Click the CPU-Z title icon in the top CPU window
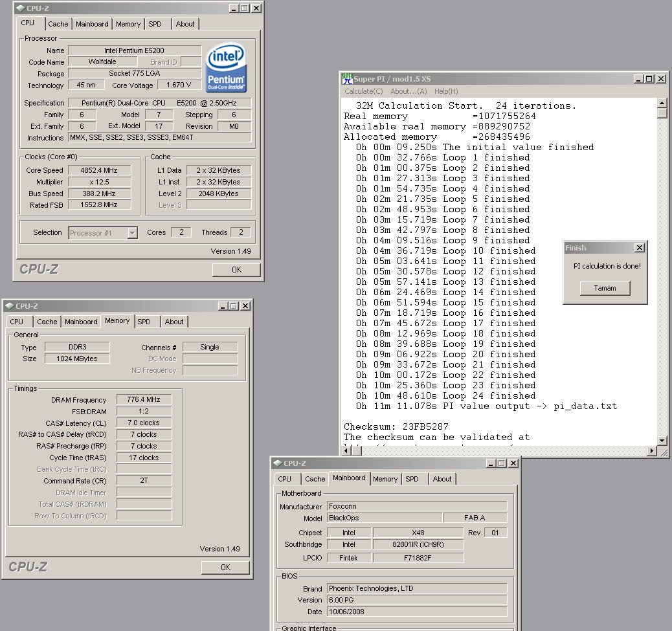Viewport: 672px width, 631px height. click(x=20, y=8)
